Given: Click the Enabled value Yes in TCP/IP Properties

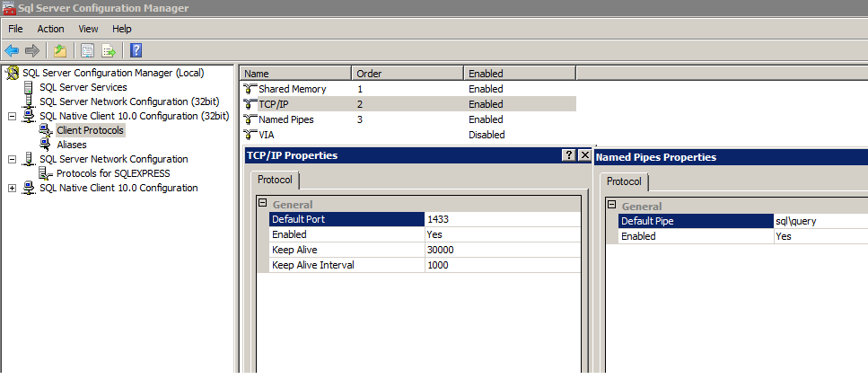Looking at the screenshot, I should [502, 234].
